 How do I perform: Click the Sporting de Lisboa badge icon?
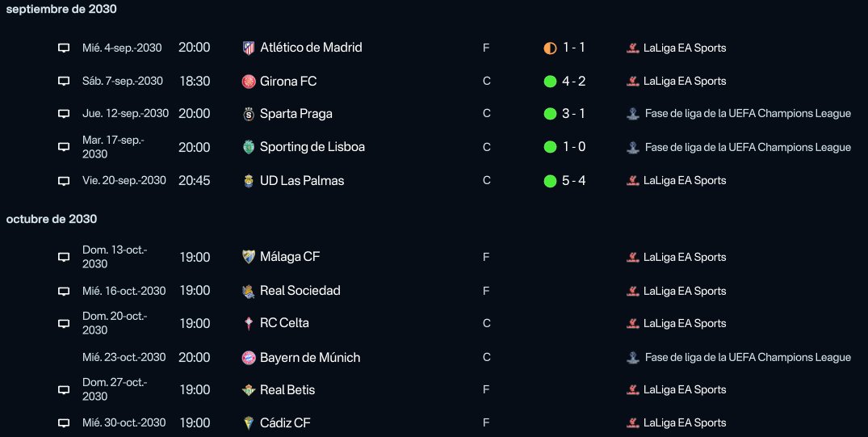coord(249,147)
